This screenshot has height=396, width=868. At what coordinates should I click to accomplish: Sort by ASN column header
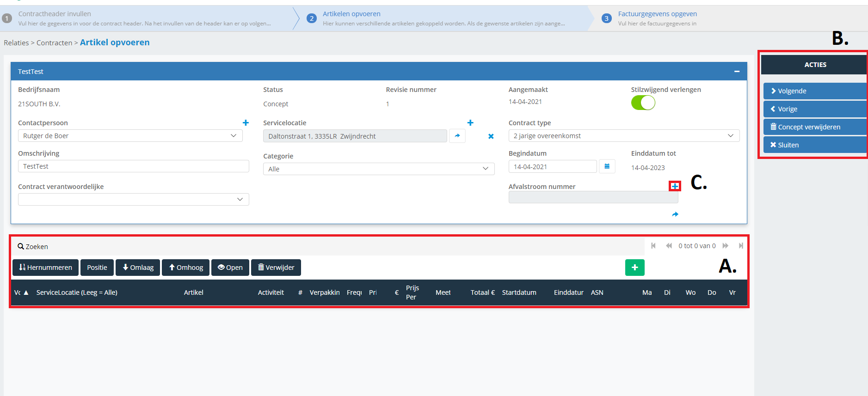(x=597, y=292)
